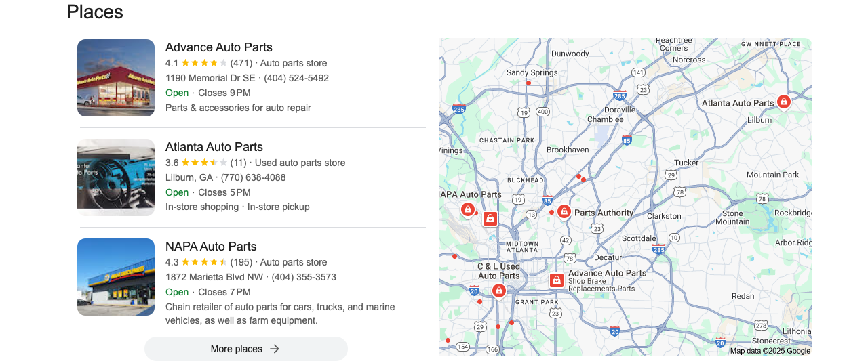Click Advance Auto Parts star rating
Image resolution: width=868 pixels, height=361 pixels.
click(204, 63)
